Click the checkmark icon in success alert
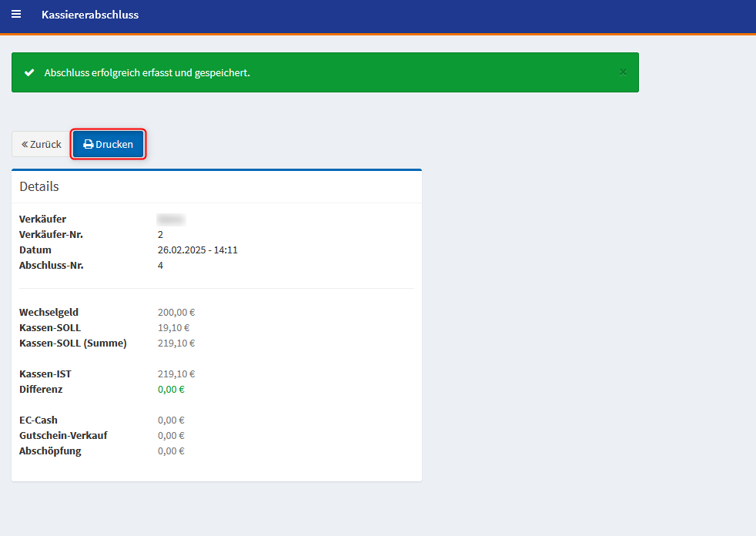This screenshot has width=756, height=536. (x=29, y=72)
